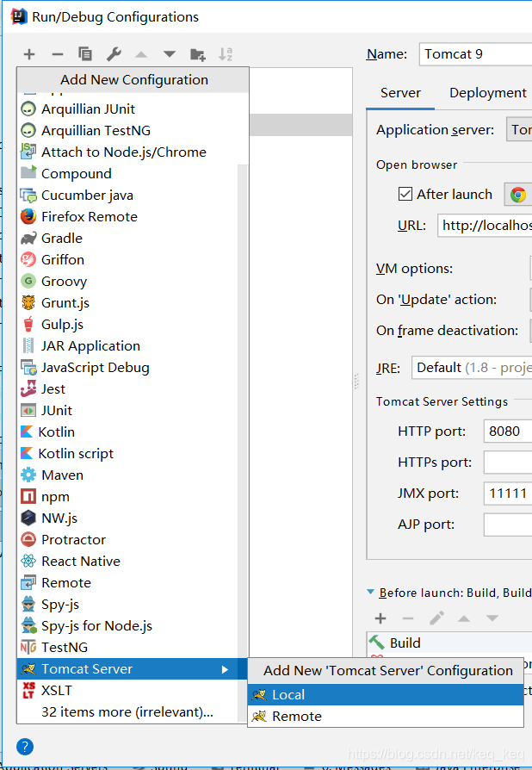Select Grunt.js configuration type
This screenshot has width=532, height=770.
[127, 303]
